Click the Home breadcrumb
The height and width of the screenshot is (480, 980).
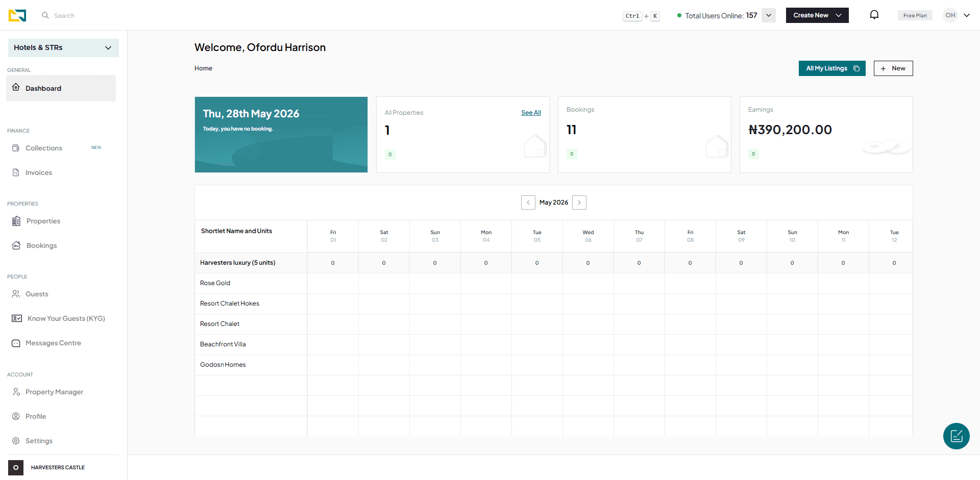[x=203, y=68]
